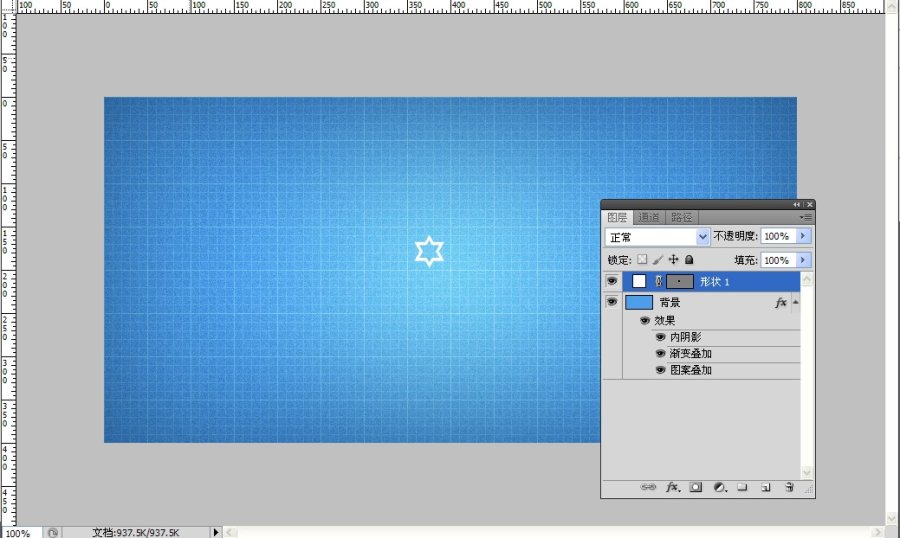This screenshot has height=538, width=900.
Task: Switch to the 路径 tab
Action: (681, 217)
